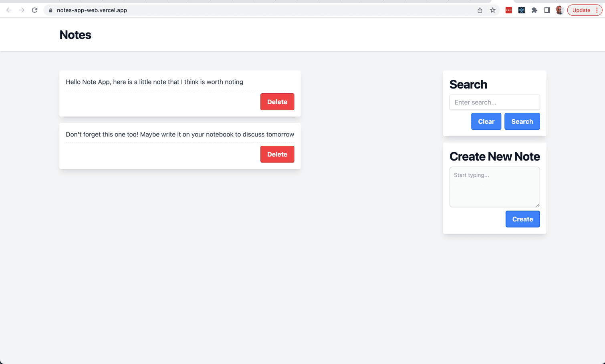This screenshot has height=364, width=605.
Task: Bookmark this page with the star icon
Action: point(492,10)
